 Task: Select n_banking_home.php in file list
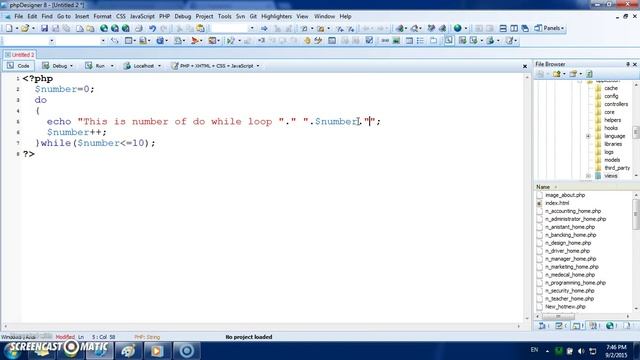tap(571, 235)
